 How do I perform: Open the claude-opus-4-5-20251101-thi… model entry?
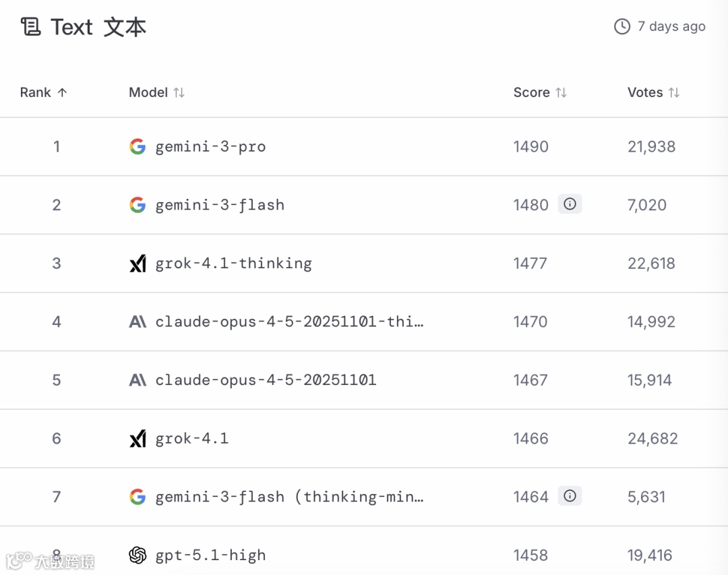point(289,322)
